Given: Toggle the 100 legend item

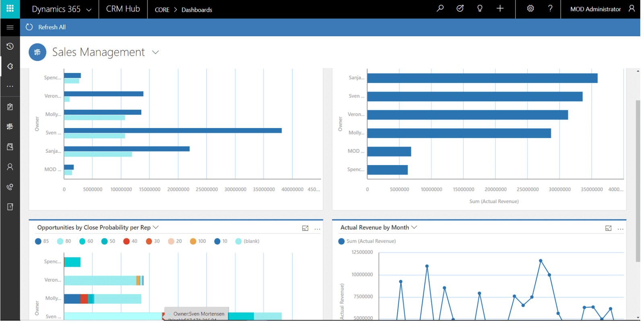Looking at the screenshot, I should tap(198, 241).
